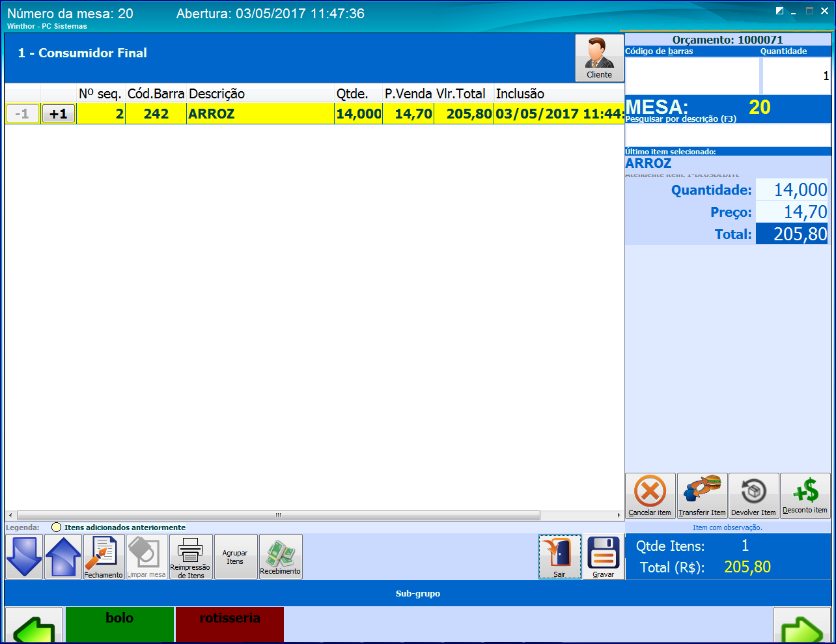Click the Preço value 14,70
The height and width of the screenshot is (644, 836).
pyautogui.click(x=792, y=212)
